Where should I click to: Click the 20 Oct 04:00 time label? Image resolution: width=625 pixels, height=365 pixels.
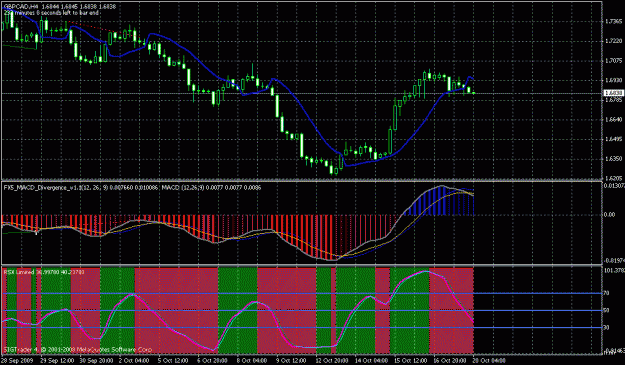pyautogui.click(x=489, y=361)
